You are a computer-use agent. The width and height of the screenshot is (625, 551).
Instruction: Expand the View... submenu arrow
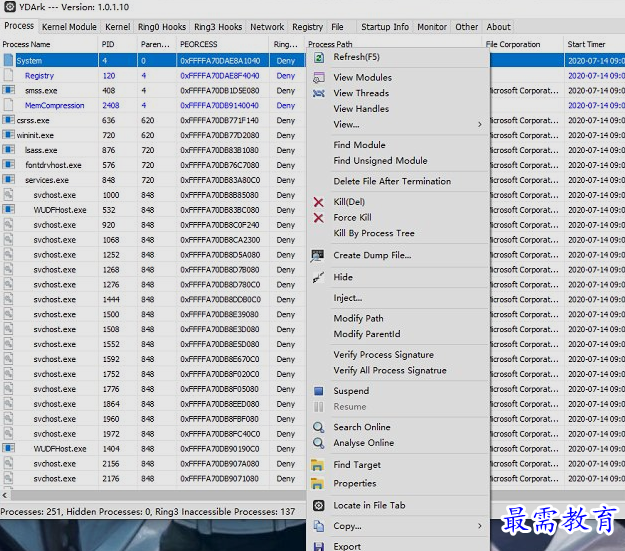[x=480, y=124]
